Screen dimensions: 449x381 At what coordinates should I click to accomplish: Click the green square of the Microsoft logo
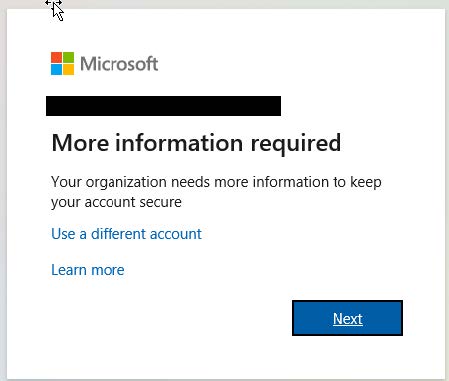click(x=69, y=57)
